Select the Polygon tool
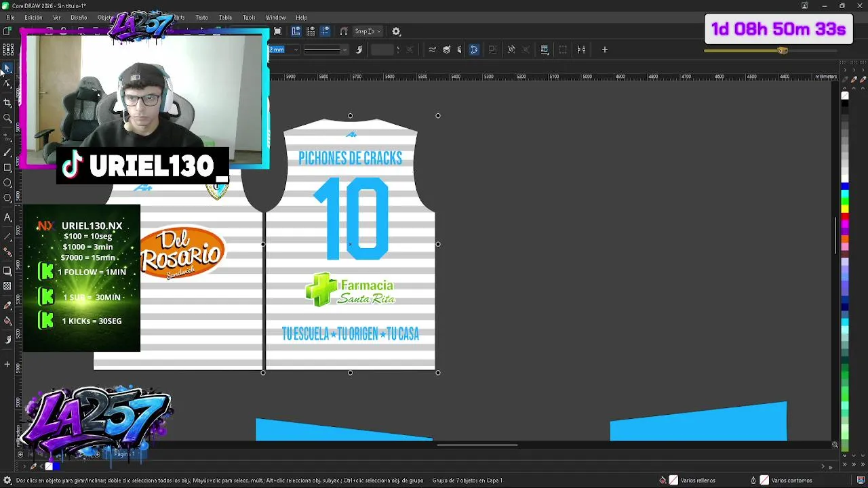The image size is (868, 488). pyautogui.click(x=7, y=199)
